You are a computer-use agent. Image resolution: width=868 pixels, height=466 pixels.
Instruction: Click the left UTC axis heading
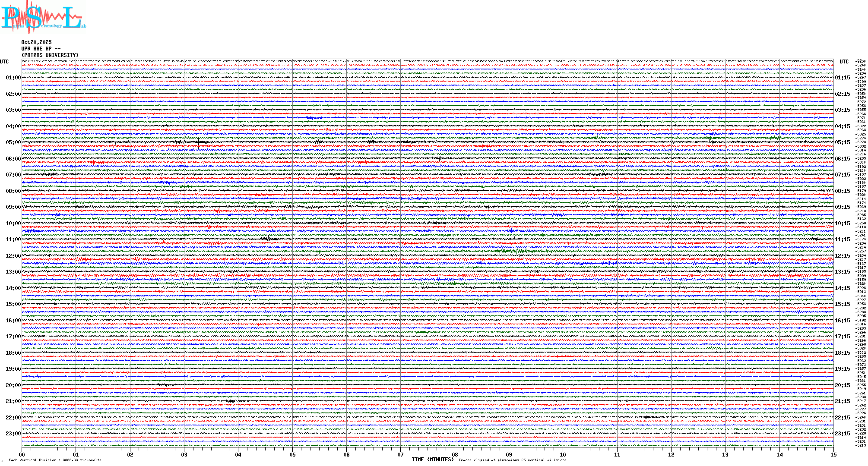(x=4, y=62)
